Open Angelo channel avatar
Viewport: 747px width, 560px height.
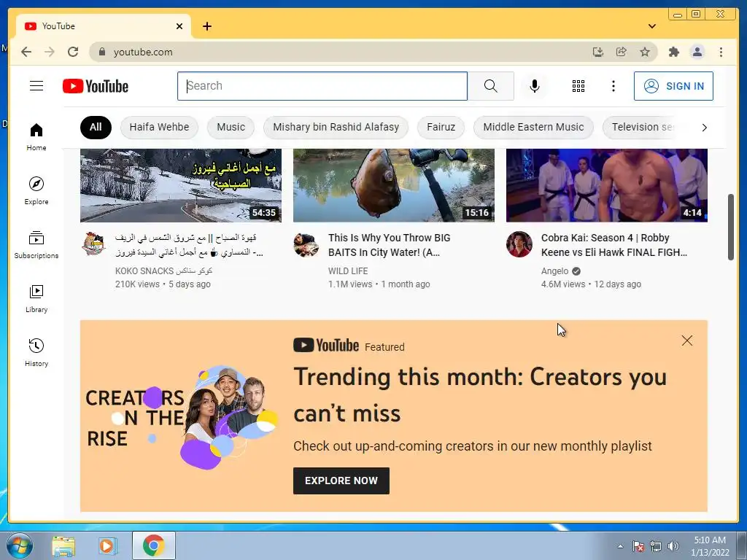[519, 244]
